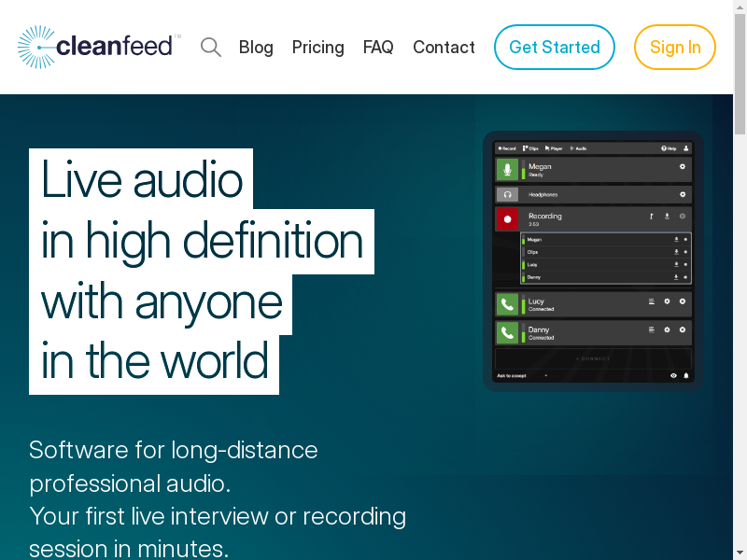Open the Blog page
Viewport: 747px width, 560px height.
tap(256, 47)
